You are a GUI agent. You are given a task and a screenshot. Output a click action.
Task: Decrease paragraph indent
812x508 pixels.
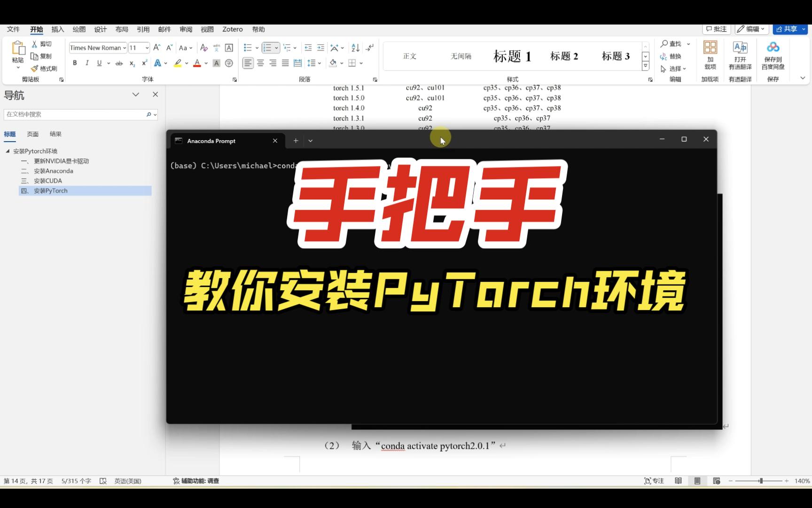click(x=308, y=48)
